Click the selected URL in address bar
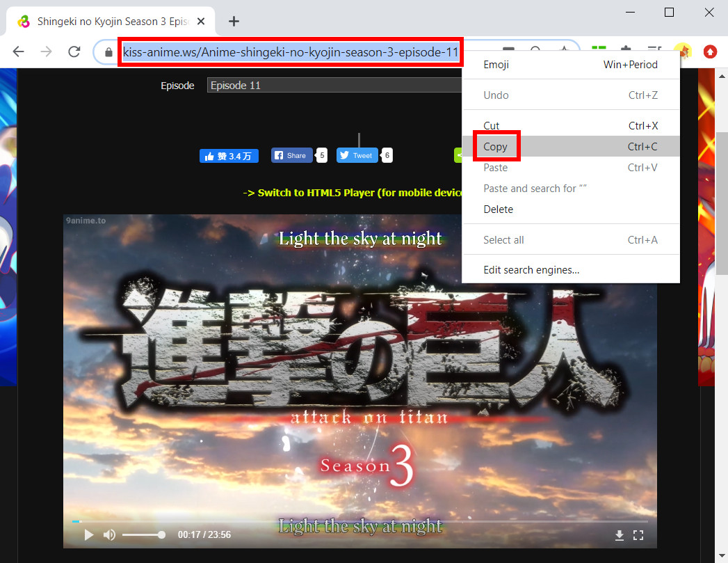The height and width of the screenshot is (563, 728). click(290, 52)
